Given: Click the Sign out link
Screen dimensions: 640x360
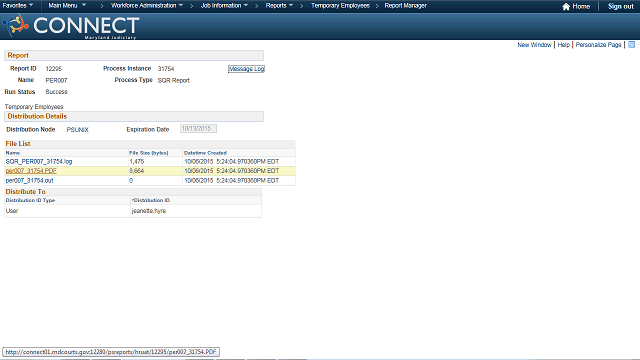Looking at the screenshot, I should point(620,7).
